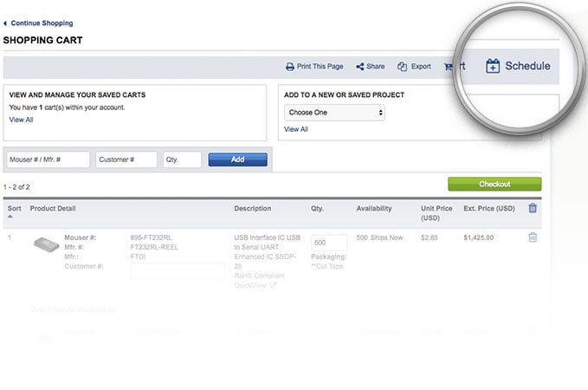Screen dimensions: 588x390
Task: Click the Continue Shopping back arrow
Action: [5, 23]
